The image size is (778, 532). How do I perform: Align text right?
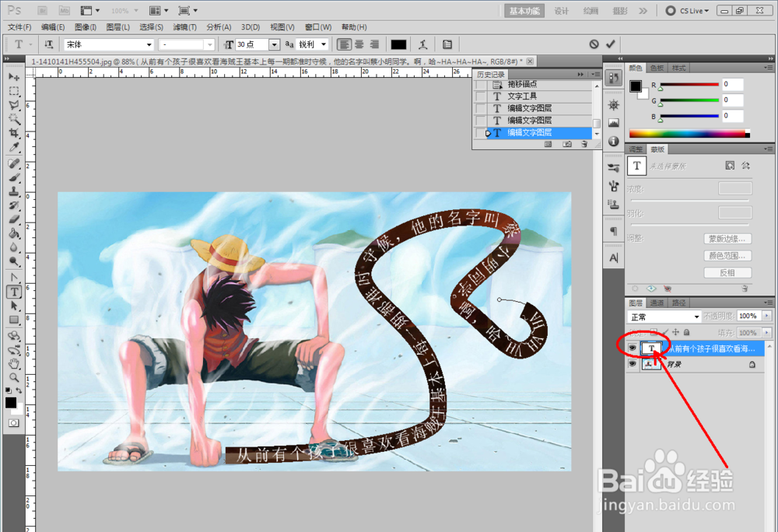(x=375, y=44)
